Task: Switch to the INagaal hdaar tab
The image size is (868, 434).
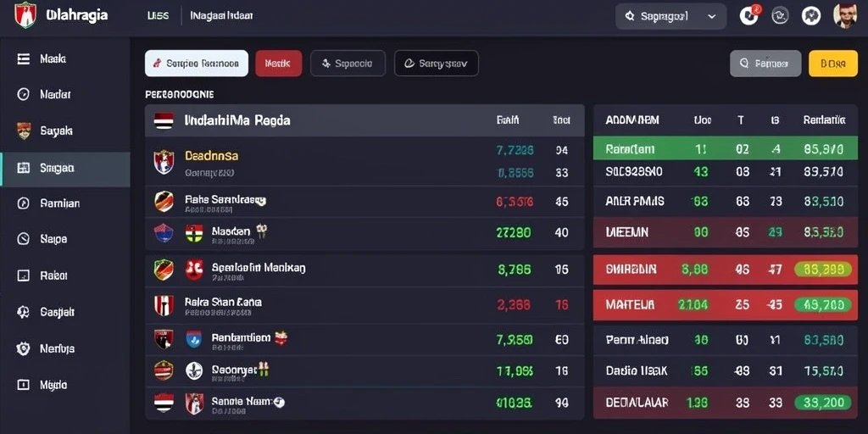Action: tap(221, 16)
